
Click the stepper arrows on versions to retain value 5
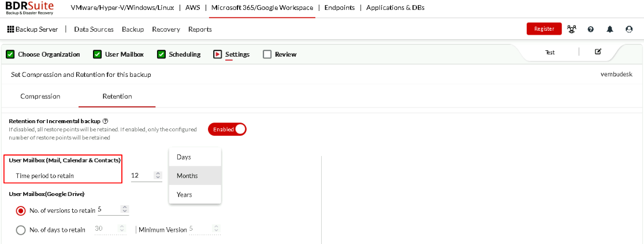coord(125,209)
